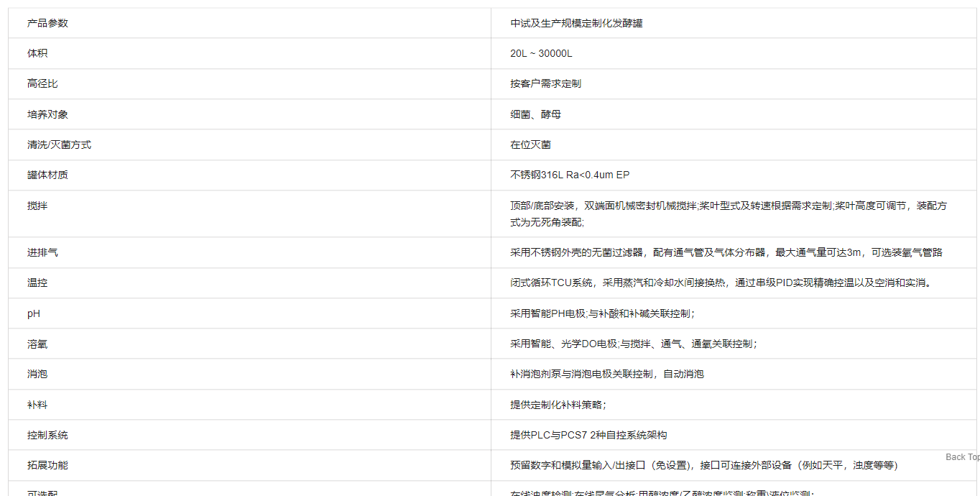Click the 搅拌 row label
Viewport: 980px width, 496px height.
coord(37,206)
